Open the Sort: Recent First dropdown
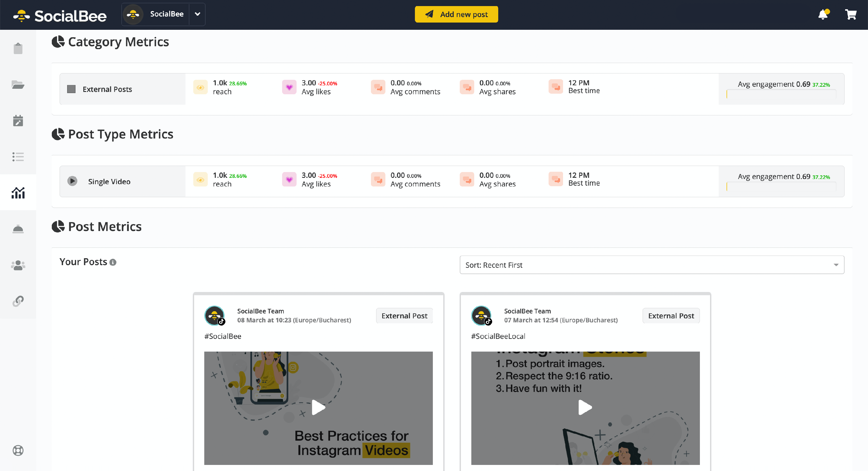 [651, 265]
